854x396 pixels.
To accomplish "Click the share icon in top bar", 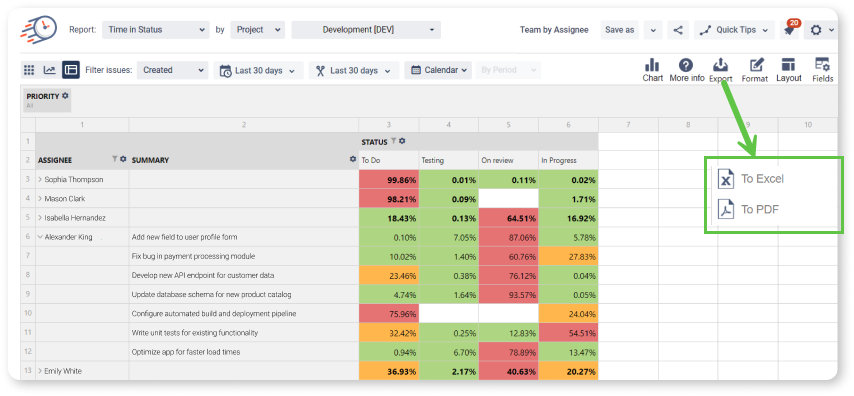I will (x=678, y=30).
